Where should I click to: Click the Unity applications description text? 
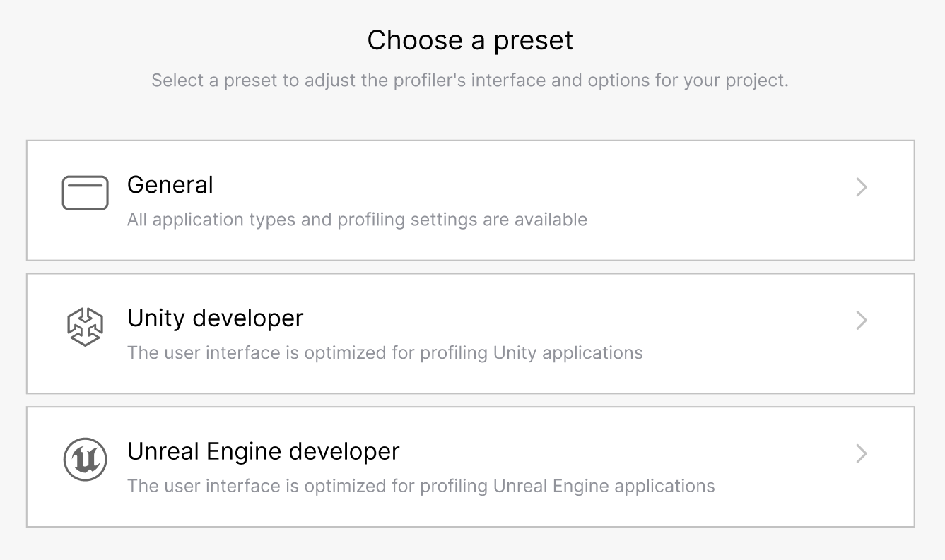(x=385, y=352)
